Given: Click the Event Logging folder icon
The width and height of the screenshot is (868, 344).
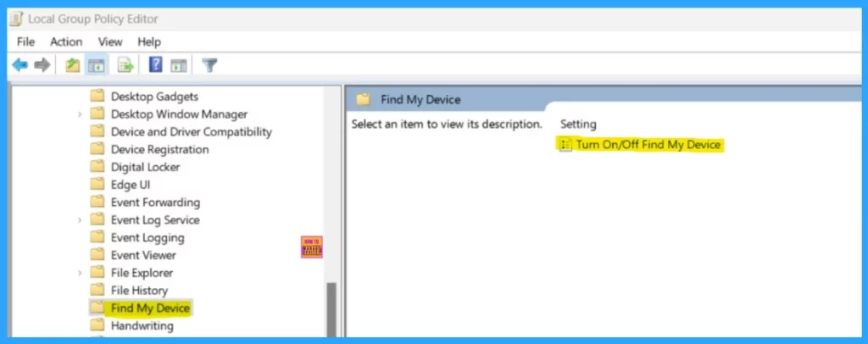Looking at the screenshot, I should pos(97,237).
